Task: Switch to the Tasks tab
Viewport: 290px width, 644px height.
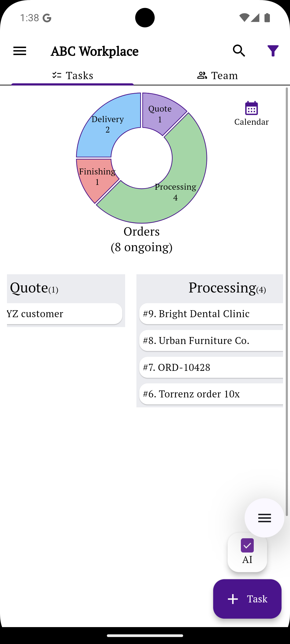Action: click(x=73, y=76)
